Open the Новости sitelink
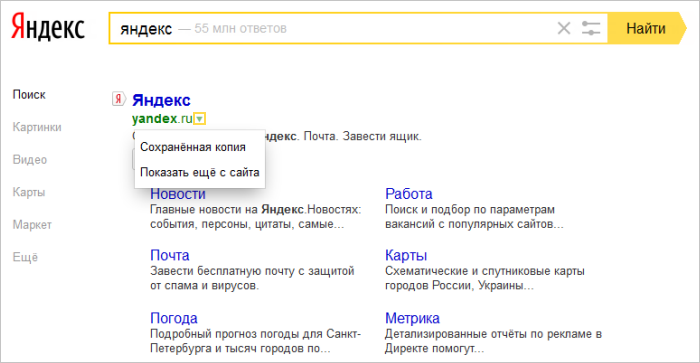Image resolution: width=700 pixels, height=363 pixels. (x=178, y=194)
